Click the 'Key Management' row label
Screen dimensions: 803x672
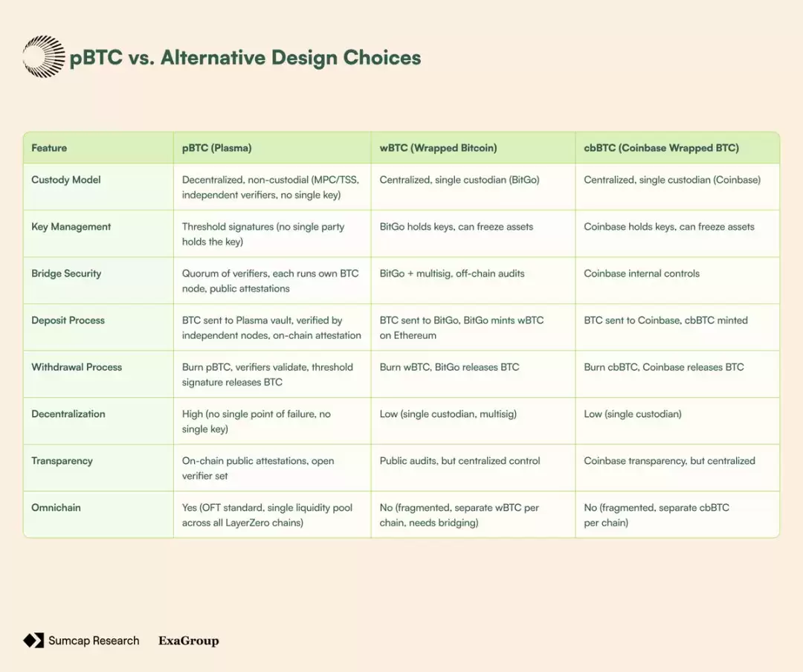pos(71,227)
